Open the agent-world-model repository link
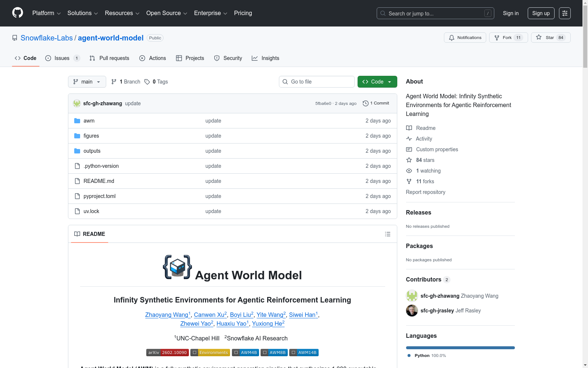The width and height of the screenshot is (588, 368). pos(111,38)
